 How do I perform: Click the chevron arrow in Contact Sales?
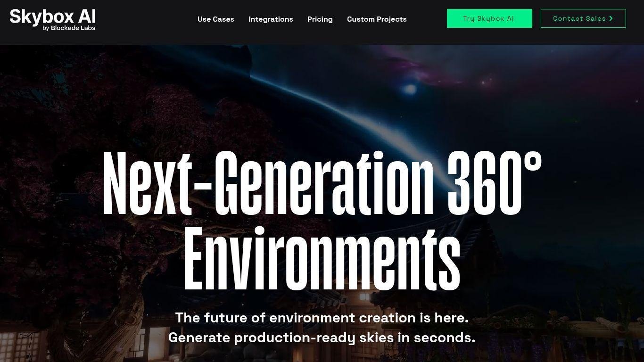click(611, 18)
